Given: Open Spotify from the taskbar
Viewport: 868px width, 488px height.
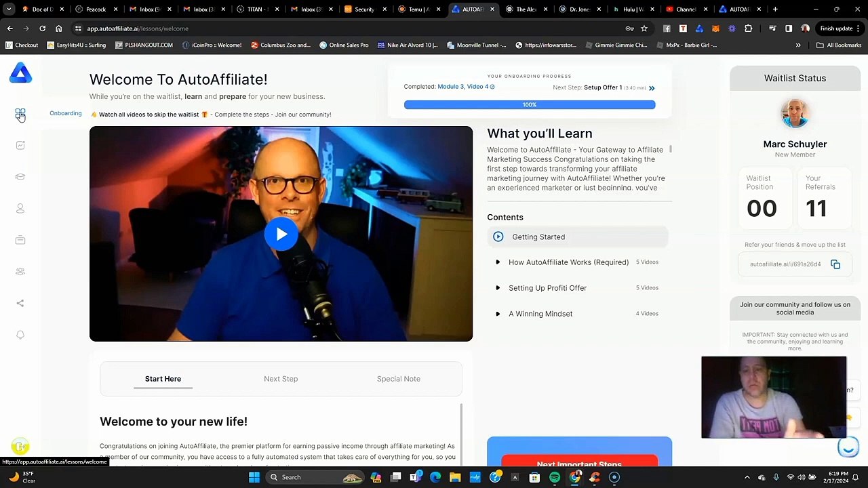Looking at the screenshot, I should coord(555,477).
